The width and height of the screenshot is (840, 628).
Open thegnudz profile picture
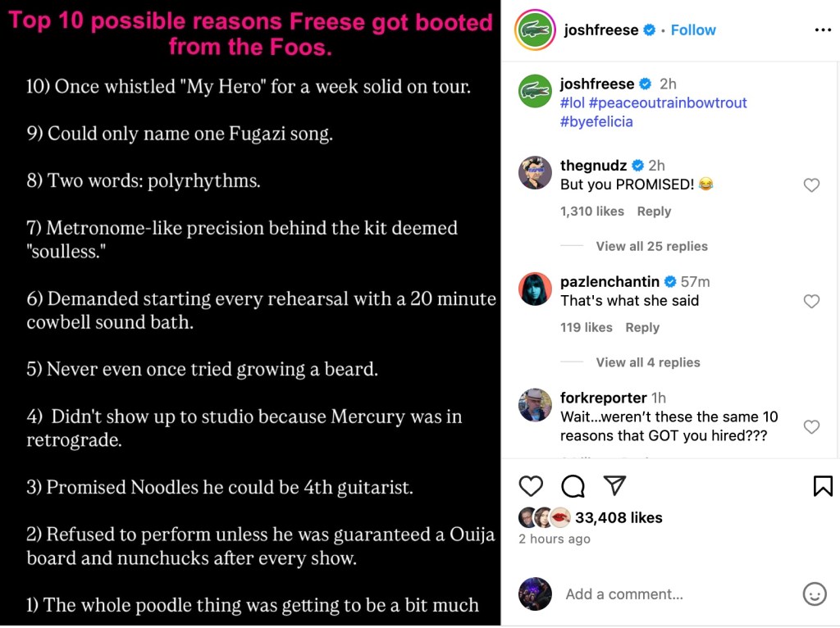tap(535, 173)
